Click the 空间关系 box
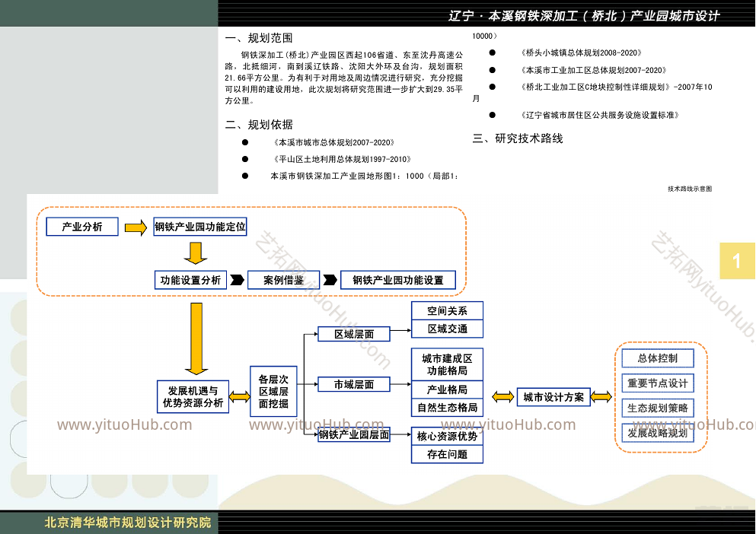The width and height of the screenshot is (756, 534). coord(447,311)
